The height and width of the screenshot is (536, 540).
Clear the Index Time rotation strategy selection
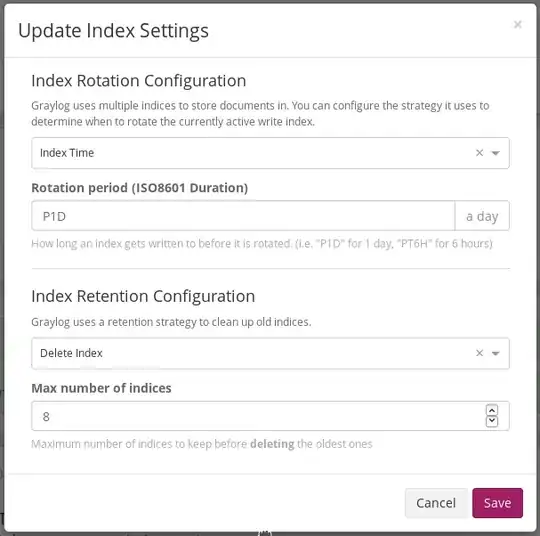(479, 153)
